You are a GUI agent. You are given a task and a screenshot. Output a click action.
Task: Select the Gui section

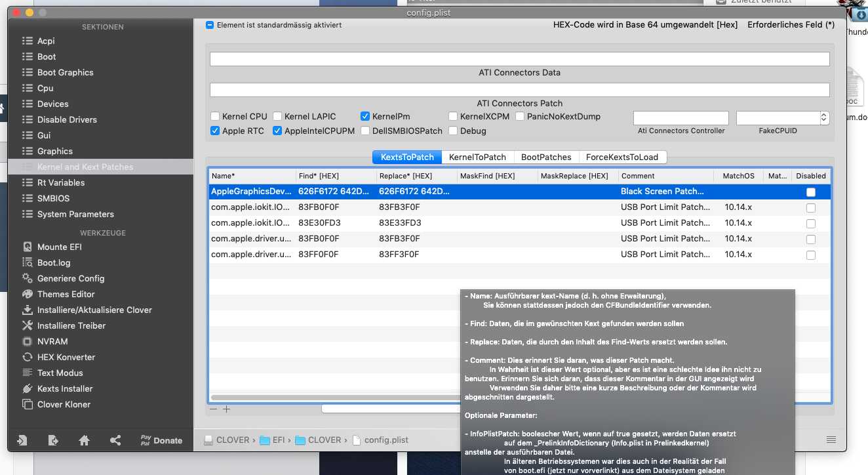point(44,135)
